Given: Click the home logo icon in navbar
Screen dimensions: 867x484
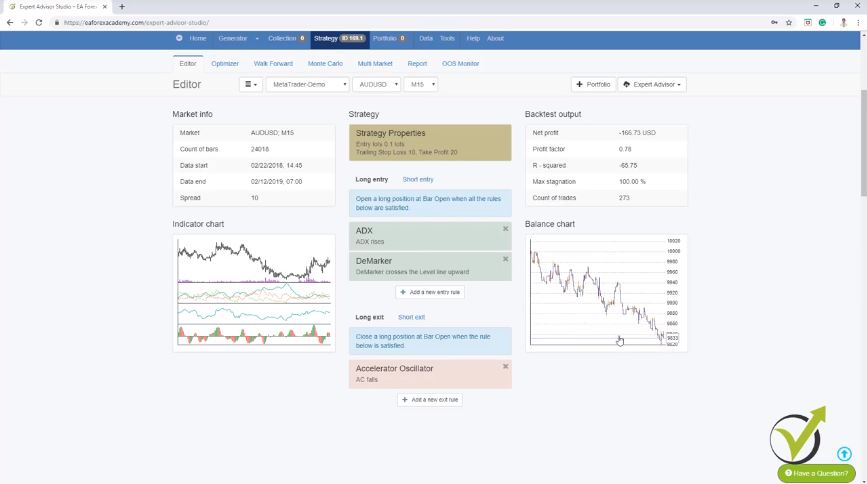Looking at the screenshot, I should [x=180, y=38].
